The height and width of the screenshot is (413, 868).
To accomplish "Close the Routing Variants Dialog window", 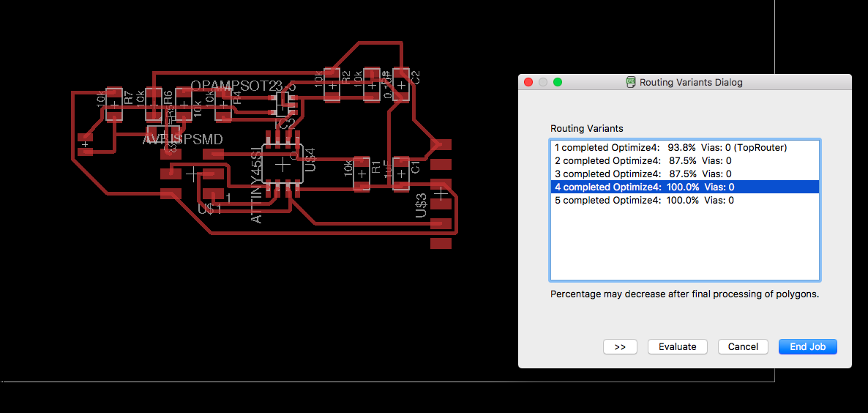I will click(528, 82).
